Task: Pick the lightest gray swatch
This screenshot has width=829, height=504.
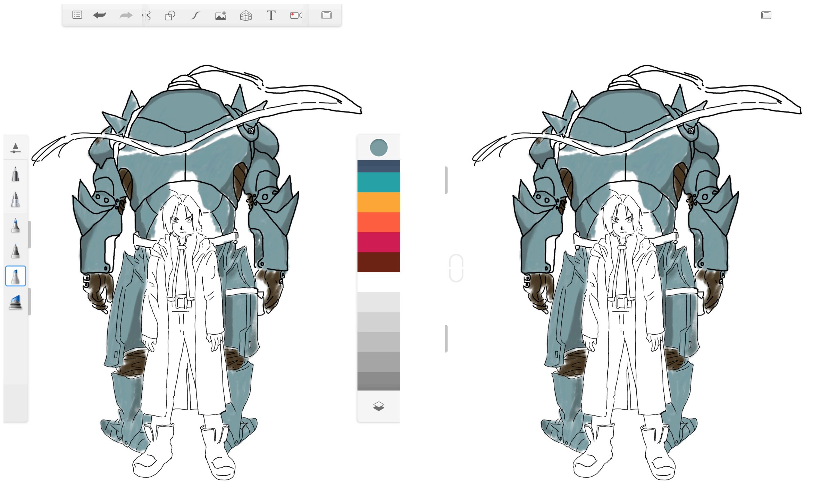Action: click(x=379, y=302)
